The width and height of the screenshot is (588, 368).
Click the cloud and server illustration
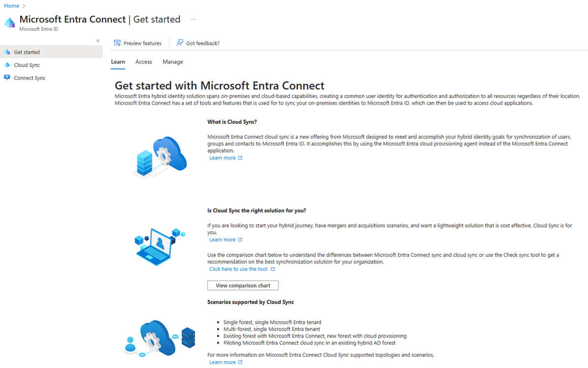160,157
